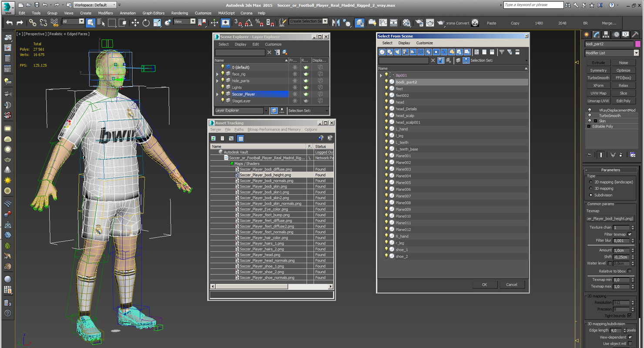This screenshot has height=348, width=644.
Task: Open the Create command panel tab
Action: (587, 34)
